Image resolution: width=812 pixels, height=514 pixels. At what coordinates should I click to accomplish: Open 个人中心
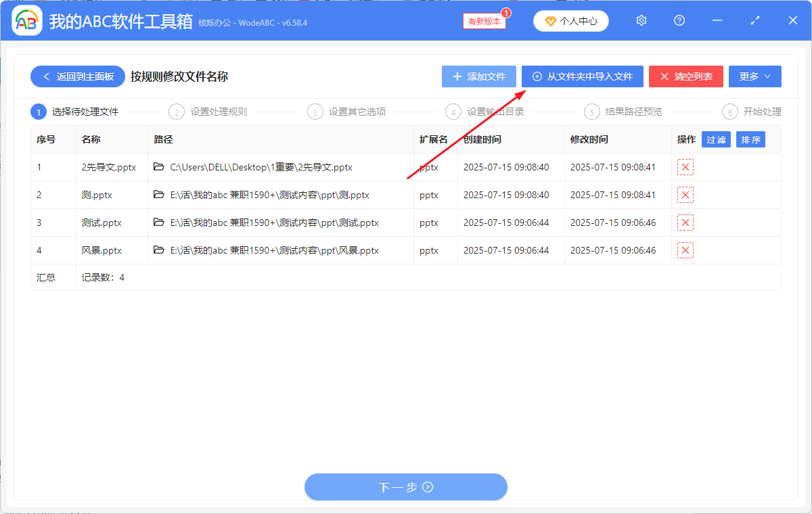(570, 20)
